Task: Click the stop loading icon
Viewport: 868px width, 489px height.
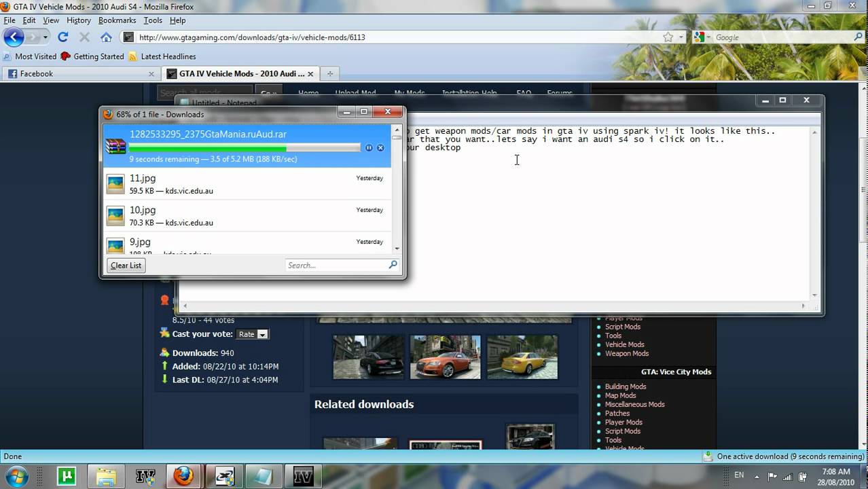Action: click(84, 37)
